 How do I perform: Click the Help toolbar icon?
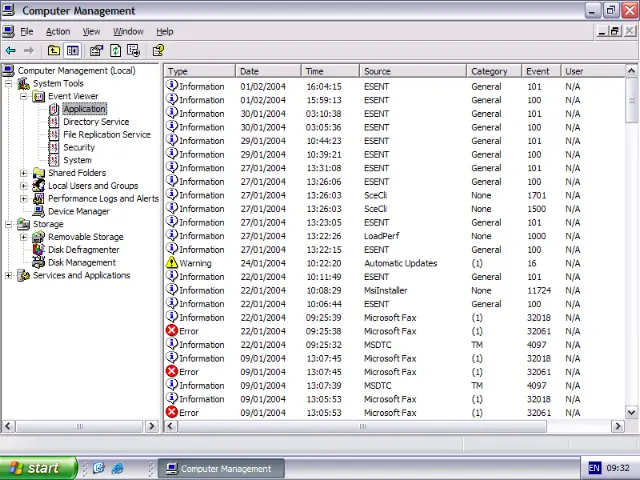tap(158, 51)
